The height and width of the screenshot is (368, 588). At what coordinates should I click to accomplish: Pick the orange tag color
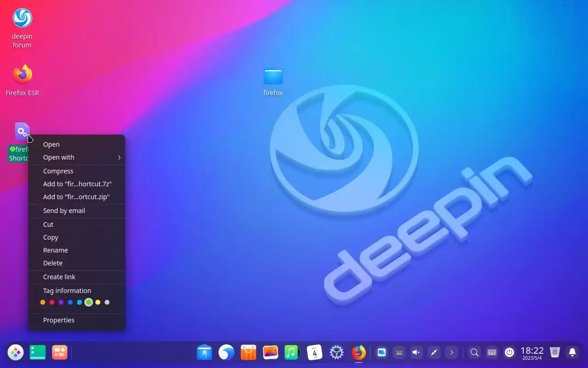pyautogui.click(x=43, y=302)
